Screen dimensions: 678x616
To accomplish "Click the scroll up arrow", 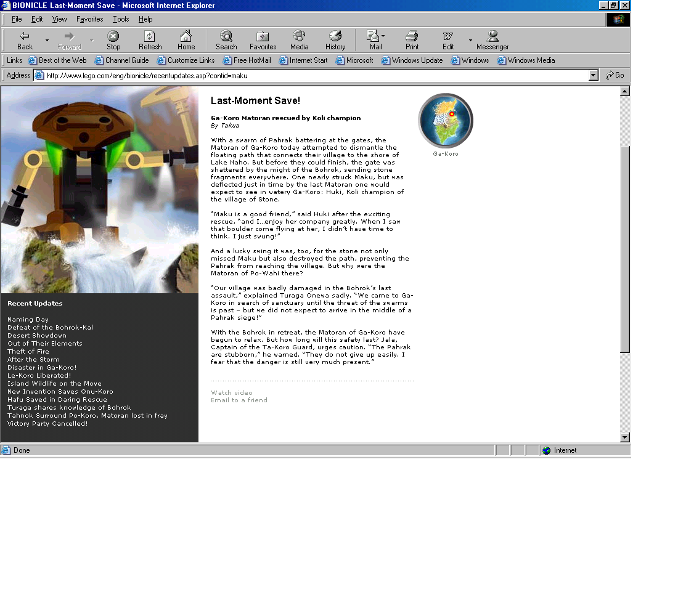I will point(625,91).
